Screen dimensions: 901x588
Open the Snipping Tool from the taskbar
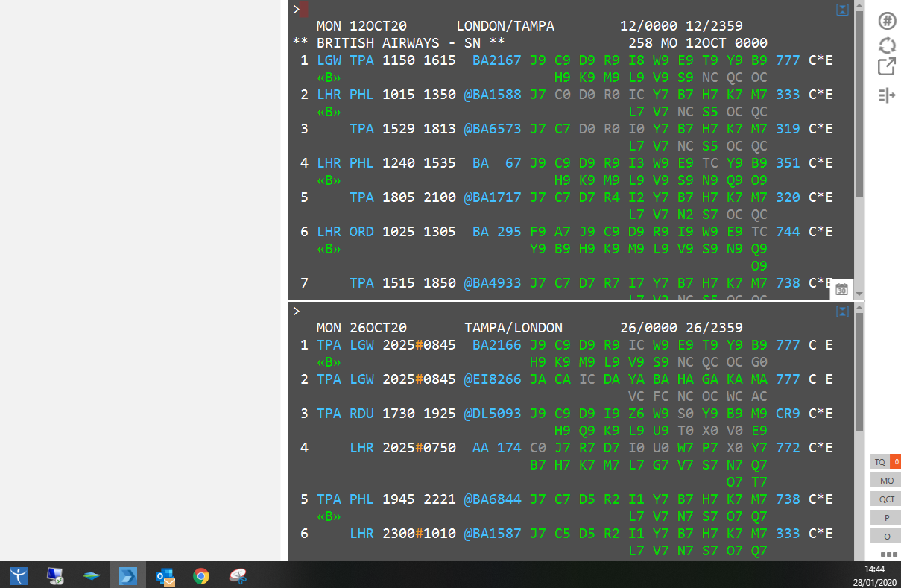pyautogui.click(x=238, y=575)
